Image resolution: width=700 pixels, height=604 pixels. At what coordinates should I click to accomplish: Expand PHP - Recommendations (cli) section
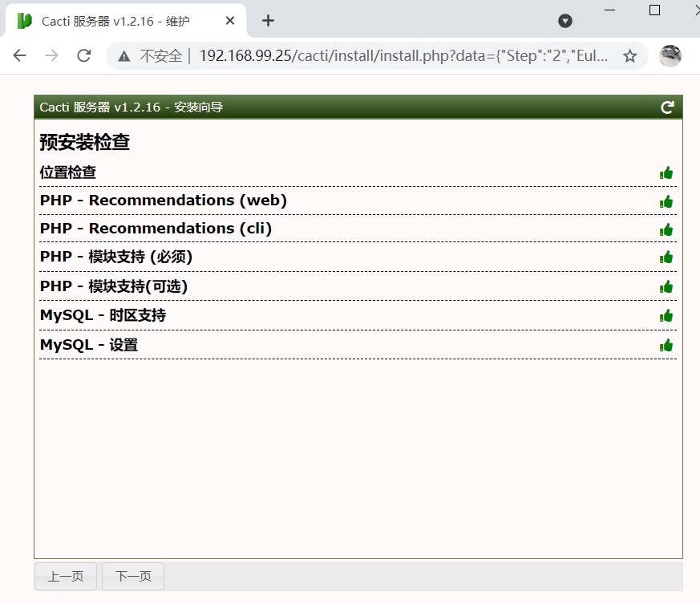(156, 229)
